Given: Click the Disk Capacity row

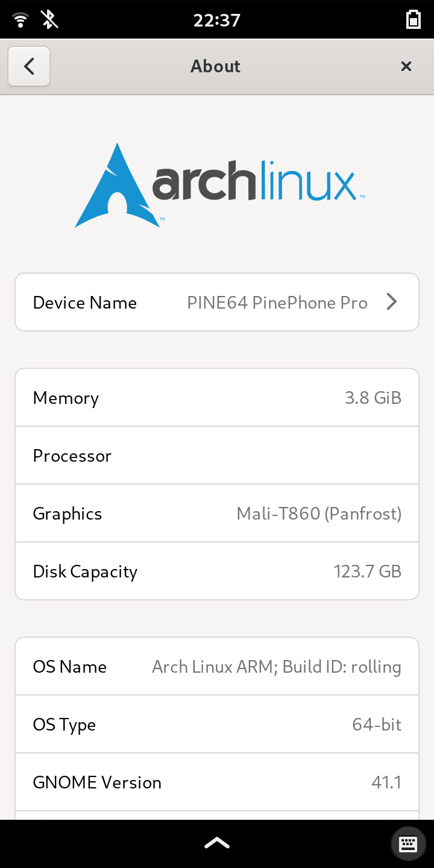Looking at the screenshot, I should click(217, 571).
